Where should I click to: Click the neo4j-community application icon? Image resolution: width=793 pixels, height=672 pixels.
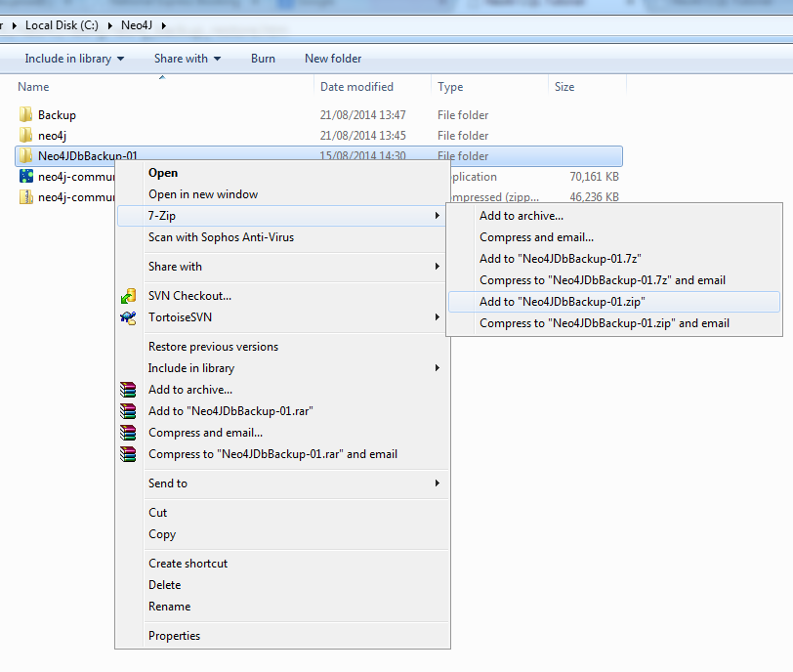tap(25, 176)
